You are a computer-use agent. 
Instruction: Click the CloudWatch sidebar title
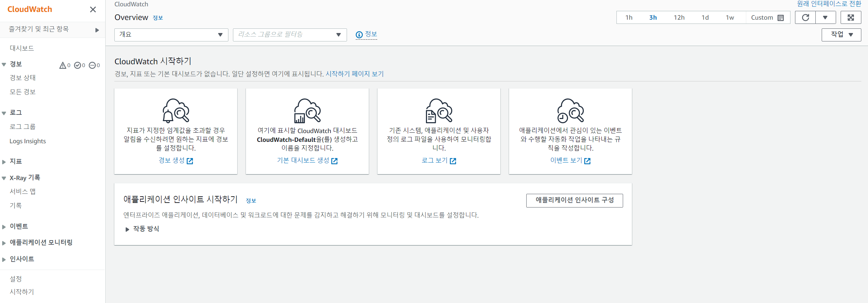point(30,9)
